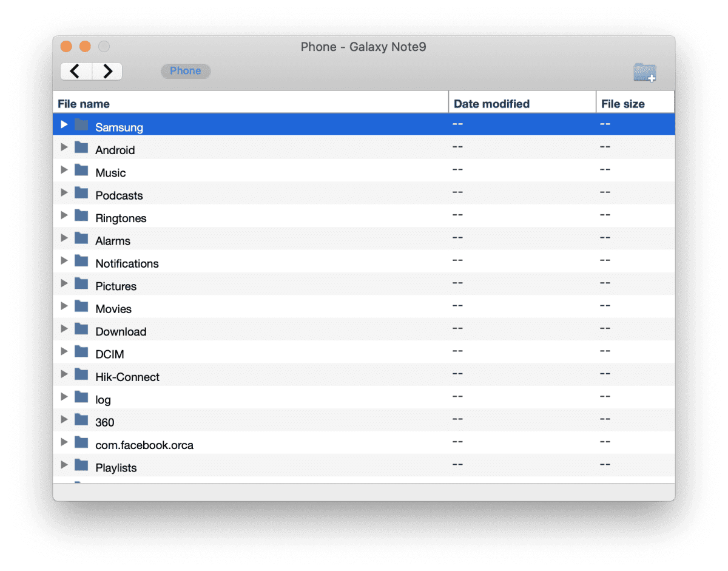Navigate back with the left arrow
Viewport: 728px width, 571px height.
tap(75, 71)
